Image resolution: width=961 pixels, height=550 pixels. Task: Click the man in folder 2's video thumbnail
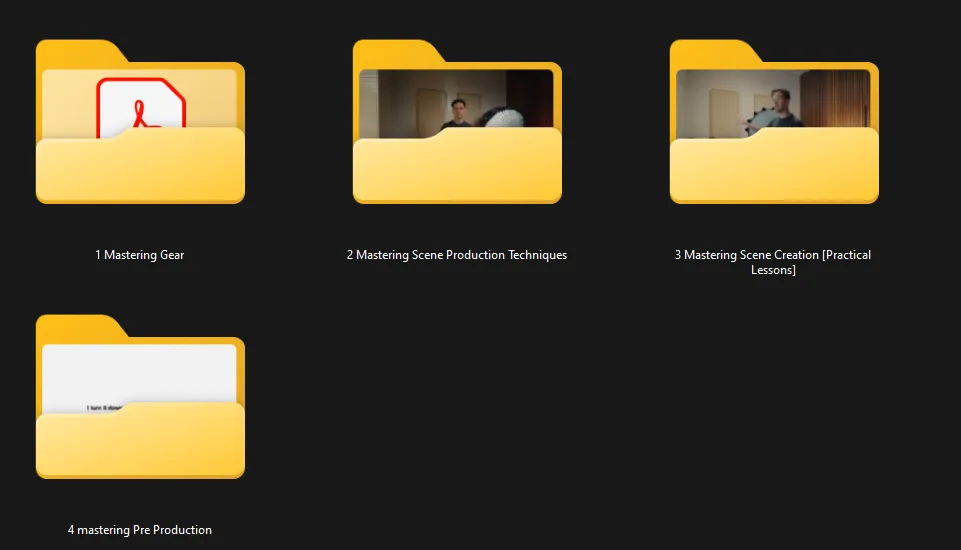click(x=457, y=112)
